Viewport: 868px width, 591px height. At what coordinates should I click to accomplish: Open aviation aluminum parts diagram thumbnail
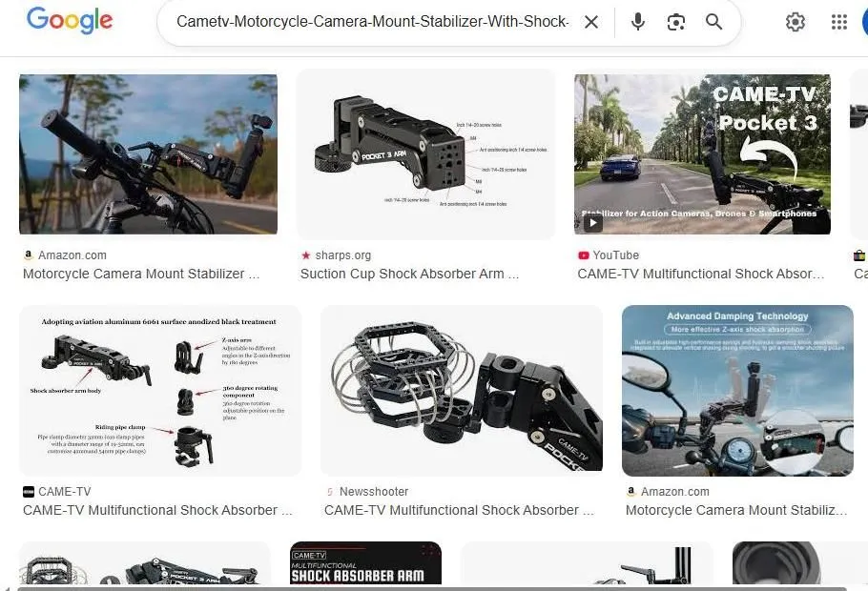160,391
